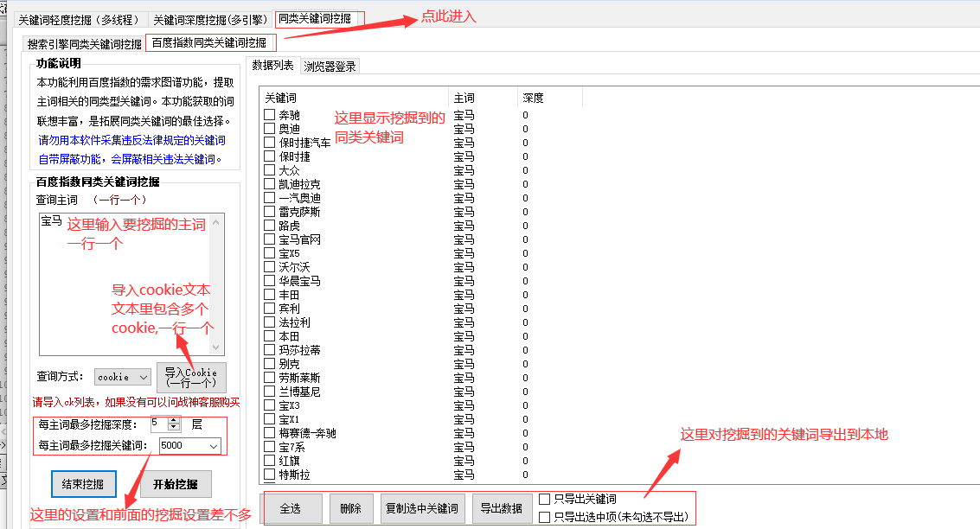Screen dimensions: 980x529
Task: Click the 特斯拉 keyword text
Action: pos(294,475)
